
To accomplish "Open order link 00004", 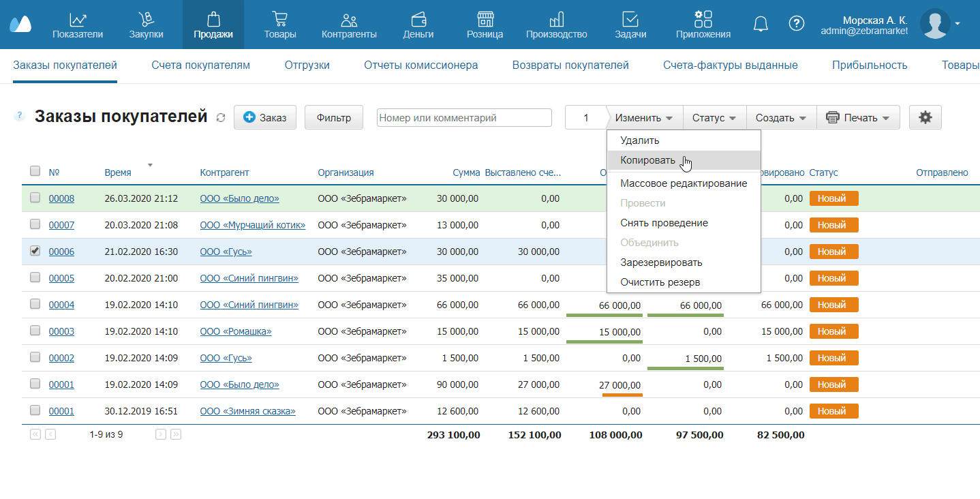I will coord(61,305).
